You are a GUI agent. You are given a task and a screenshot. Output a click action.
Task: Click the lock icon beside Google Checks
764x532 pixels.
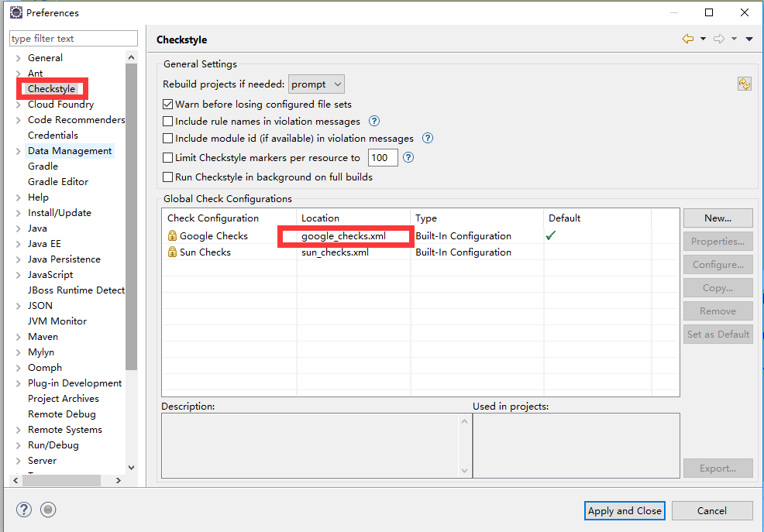click(172, 235)
